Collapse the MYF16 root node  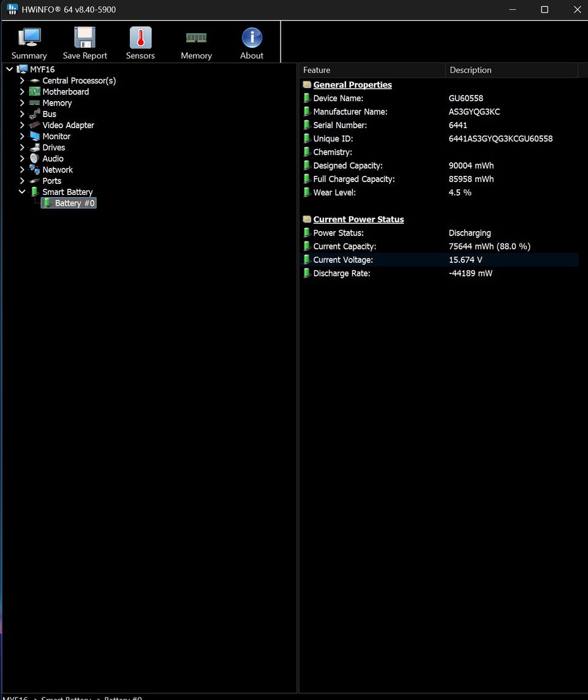coord(9,69)
